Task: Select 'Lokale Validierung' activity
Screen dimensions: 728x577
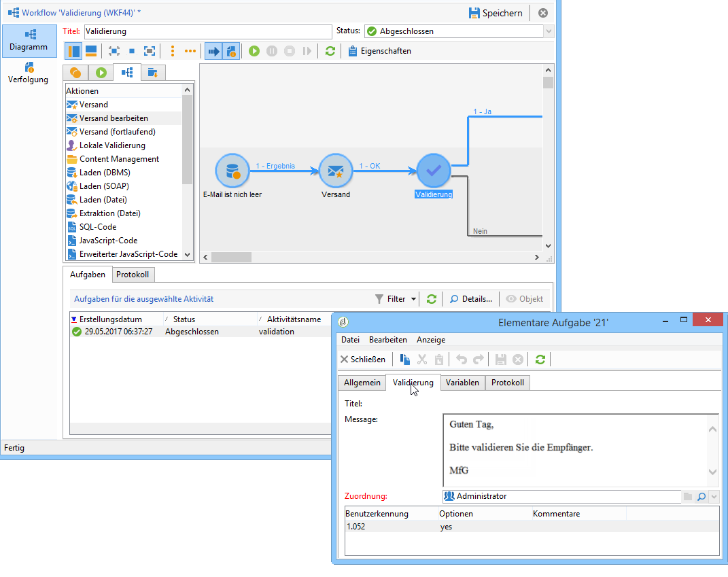Action: pyautogui.click(x=124, y=145)
